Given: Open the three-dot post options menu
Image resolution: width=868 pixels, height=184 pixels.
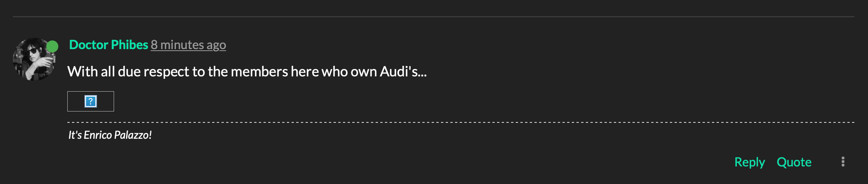Looking at the screenshot, I should click(843, 162).
